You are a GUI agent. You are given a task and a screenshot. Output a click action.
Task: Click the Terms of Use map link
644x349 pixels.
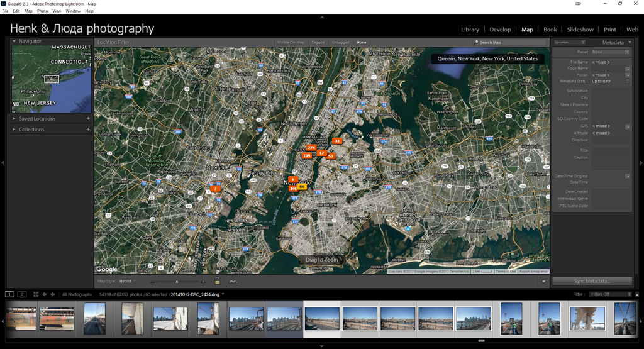(506, 272)
